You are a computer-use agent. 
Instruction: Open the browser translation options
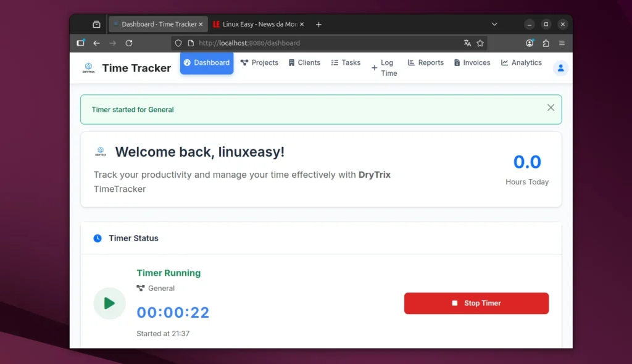(467, 43)
